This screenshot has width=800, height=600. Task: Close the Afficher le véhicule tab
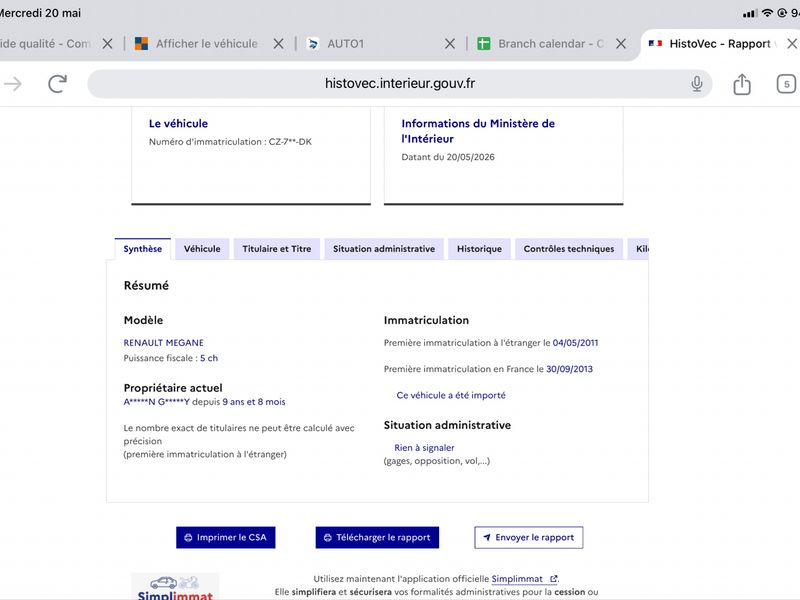278,44
